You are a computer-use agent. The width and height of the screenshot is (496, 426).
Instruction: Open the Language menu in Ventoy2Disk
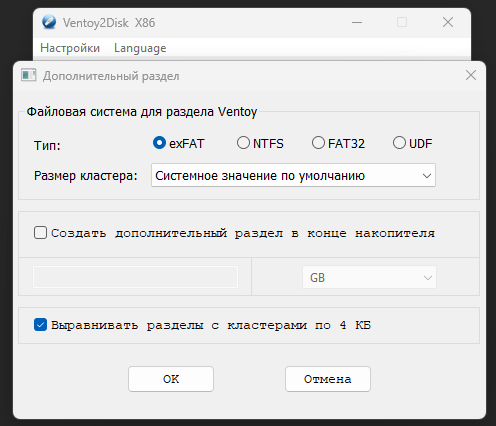click(140, 48)
